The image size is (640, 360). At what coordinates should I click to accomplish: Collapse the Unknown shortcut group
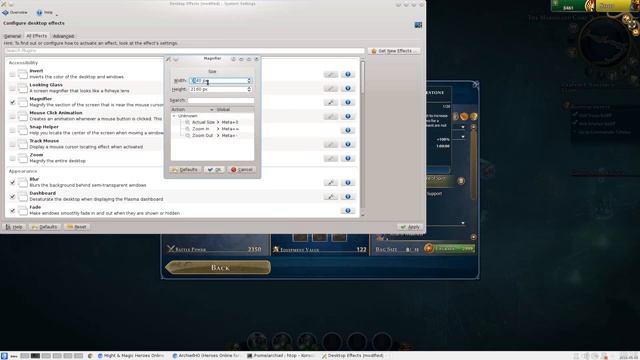click(x=174, y=116)
